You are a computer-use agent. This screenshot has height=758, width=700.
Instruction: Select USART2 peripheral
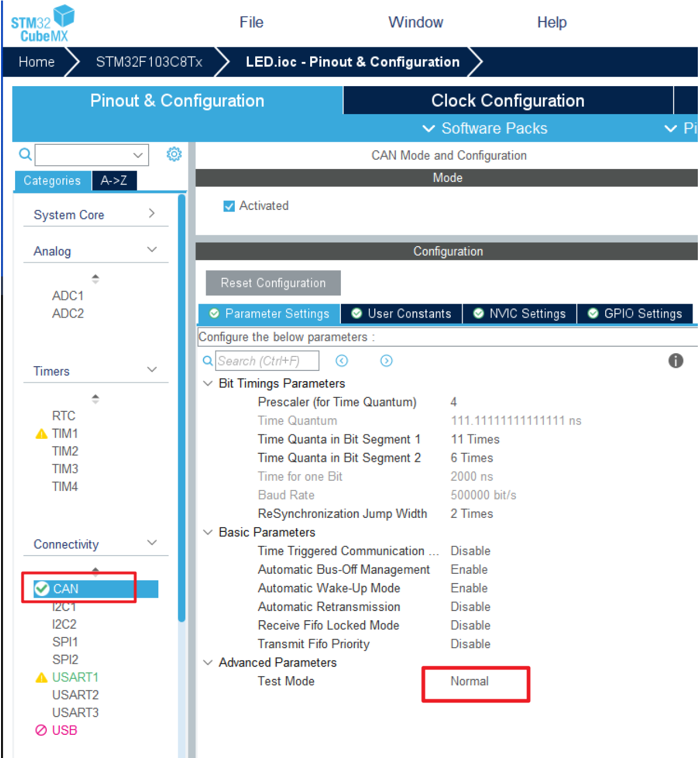75,695
